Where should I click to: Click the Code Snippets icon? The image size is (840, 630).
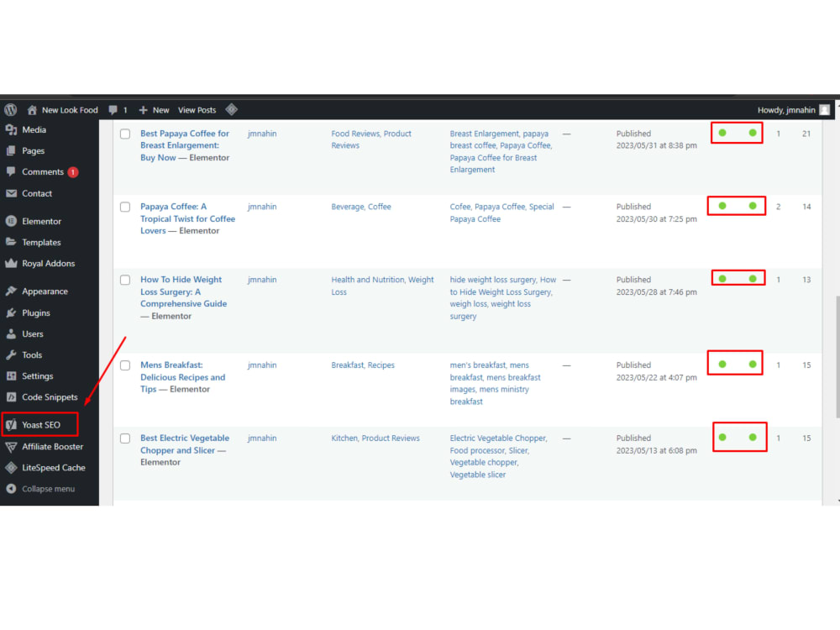pyautogui.click(x=11, y=397)
